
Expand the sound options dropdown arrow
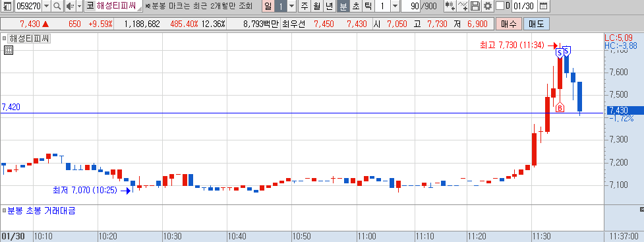[x=79, y=6]
